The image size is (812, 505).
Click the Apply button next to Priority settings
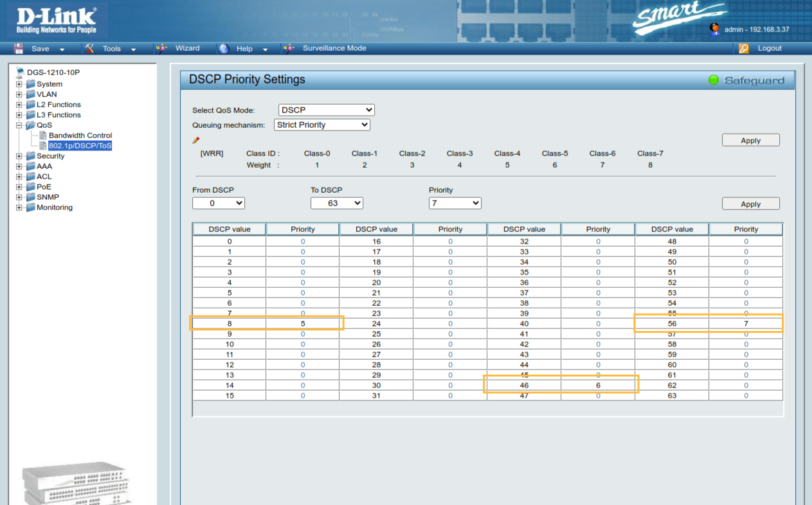[750, 203]
